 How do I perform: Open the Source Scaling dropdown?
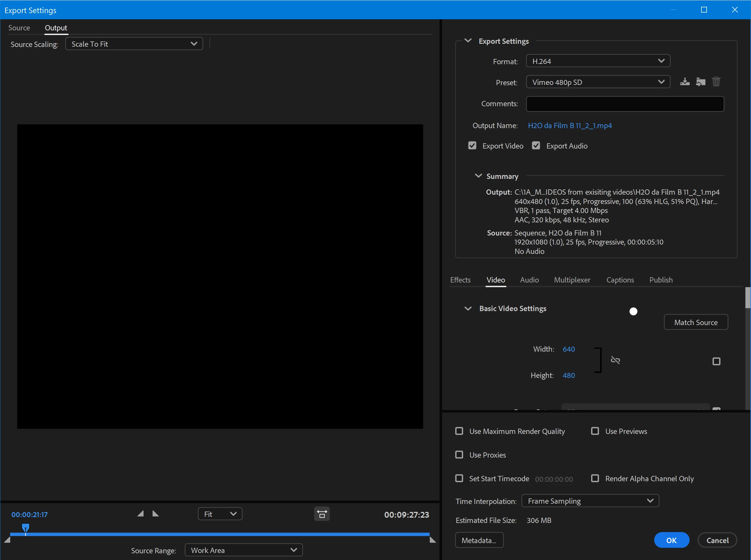pyautogui.click(x=134, y=44)
